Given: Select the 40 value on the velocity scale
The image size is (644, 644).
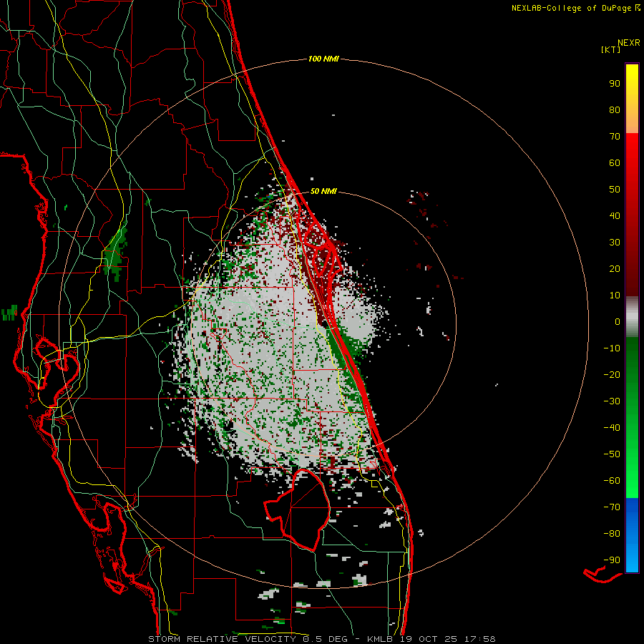Looking at the screenshot, I should [615, 215].
